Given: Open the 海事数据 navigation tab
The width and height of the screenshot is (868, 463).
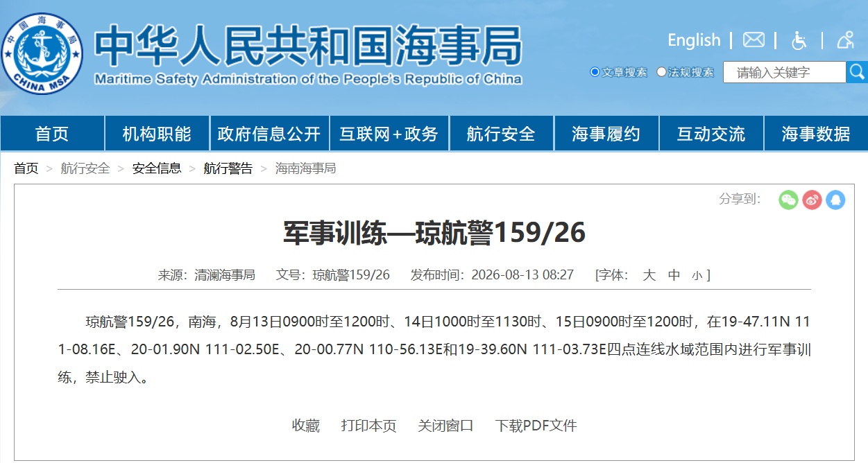Looking at the screenshot, I should point(816,133).
